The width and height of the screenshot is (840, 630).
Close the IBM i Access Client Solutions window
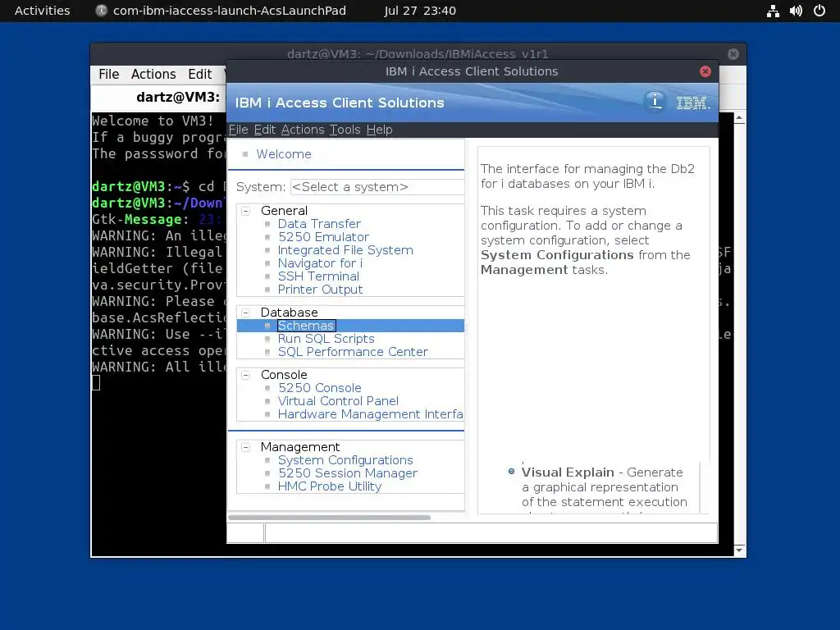pos(705,71)
